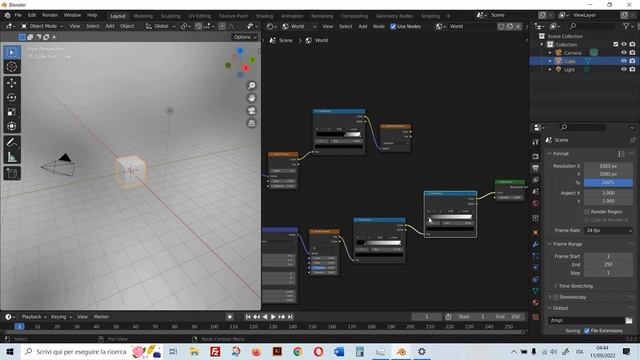Disable Cube in renders via camera icon
640x360 pixels.
click(632, 61)
